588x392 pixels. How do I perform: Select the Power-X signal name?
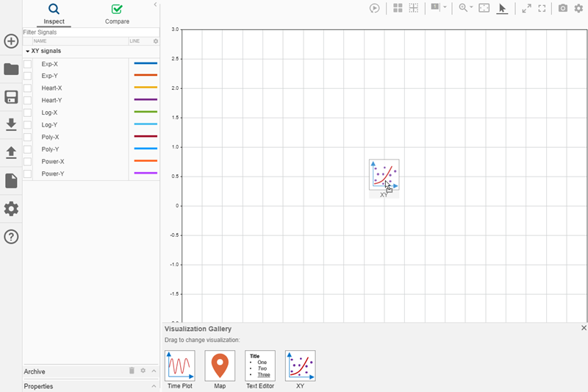pyautogui.click(x=53, y=162)
